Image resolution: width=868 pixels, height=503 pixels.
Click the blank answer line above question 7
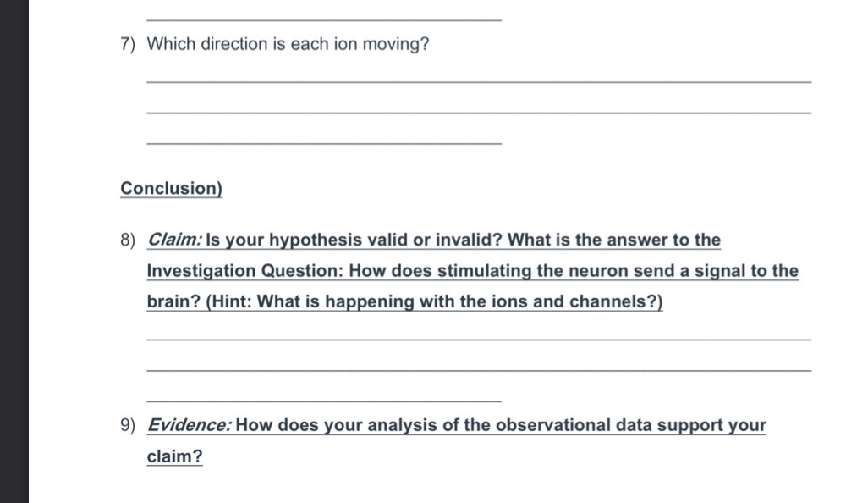click(324, 19)
